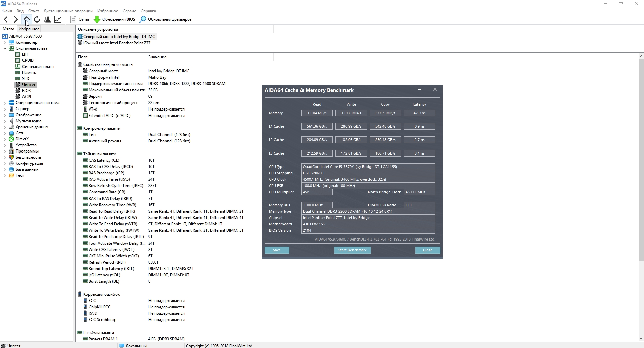Viewport: 644px width, 348px height.
Task: Click the AIDA64 v5.97.4600 root icon
Action: (x=5, y=36)
